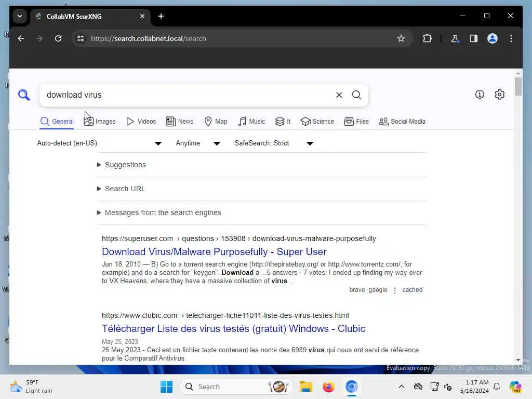Open the clock showing 1:17 AM
The width and height of the screenshot is (532, 399).
pyautogui.click(x=474, y=387)
